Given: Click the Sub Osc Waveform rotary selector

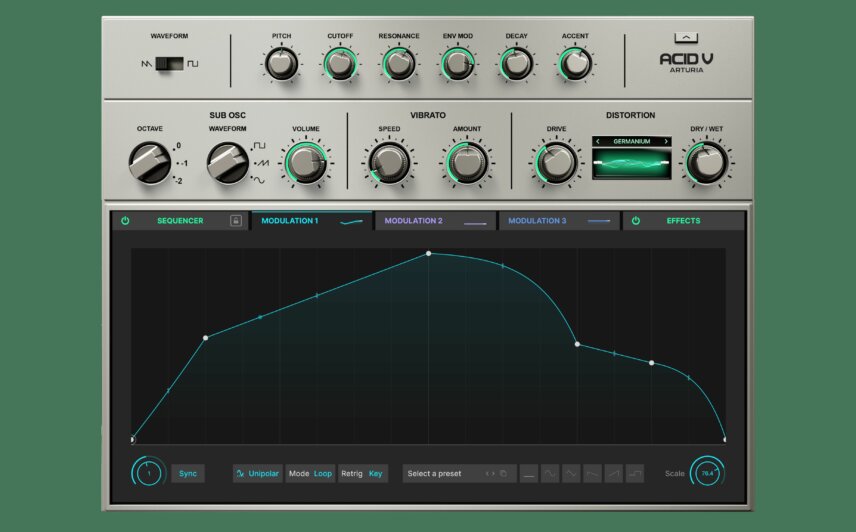Looking at the screenshot, I should coord(228,163).
